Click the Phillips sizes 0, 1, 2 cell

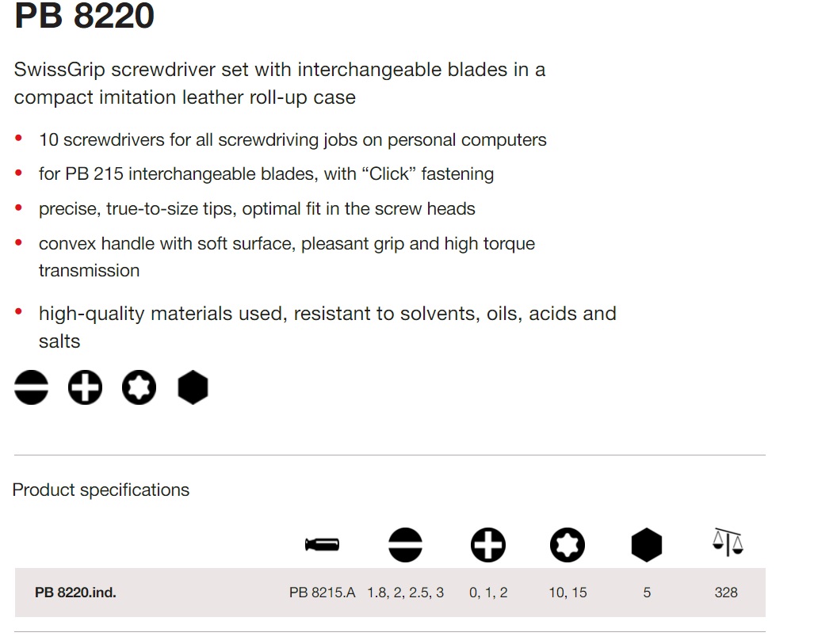488,593
